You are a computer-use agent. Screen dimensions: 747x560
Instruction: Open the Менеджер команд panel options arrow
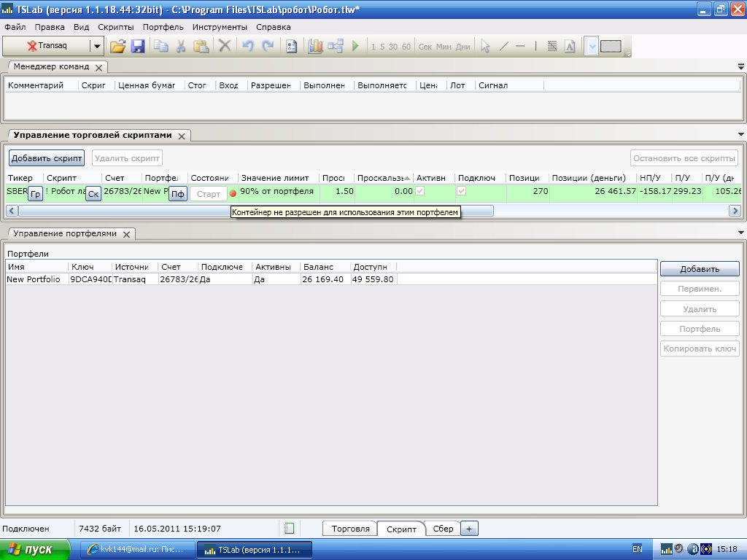pyautogui.click(x=741, y=66)
